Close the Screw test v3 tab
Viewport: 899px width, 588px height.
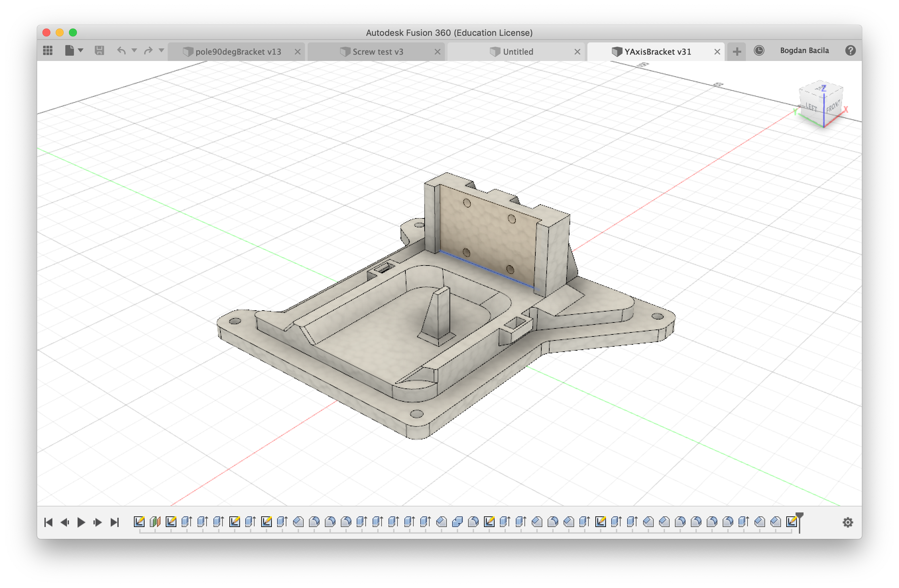(x=438, y=52)
